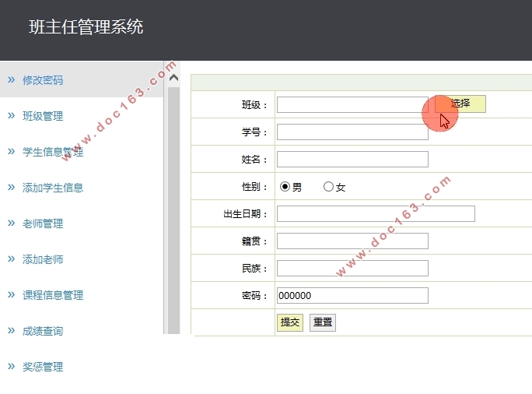Click the sidebar scrollbar up arrow

click(173, 78)
